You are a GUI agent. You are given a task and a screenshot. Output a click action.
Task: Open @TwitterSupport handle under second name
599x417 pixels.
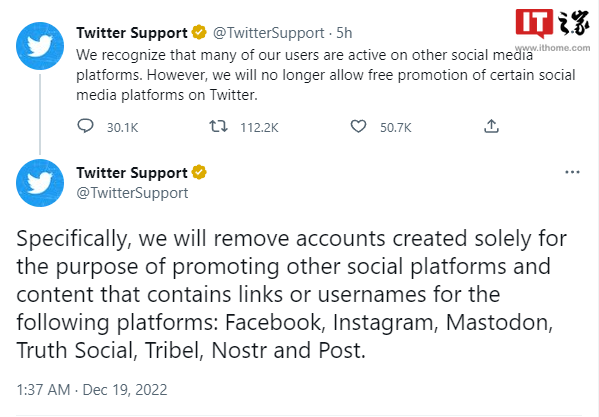point(132,193)
